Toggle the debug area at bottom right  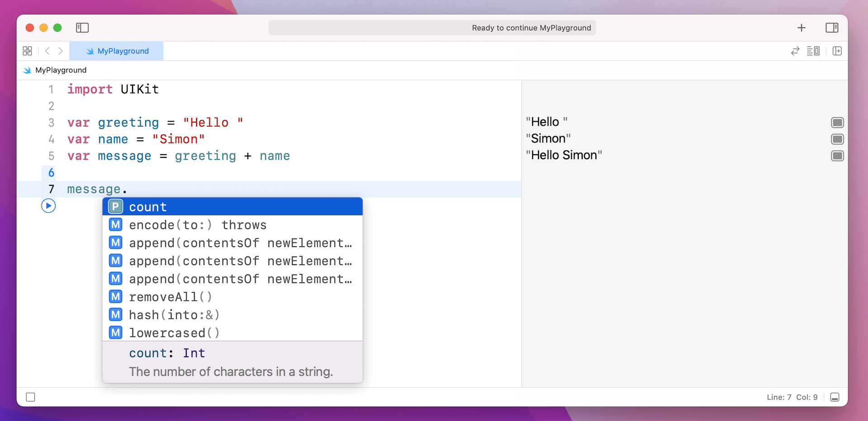[x=835, y=397]
